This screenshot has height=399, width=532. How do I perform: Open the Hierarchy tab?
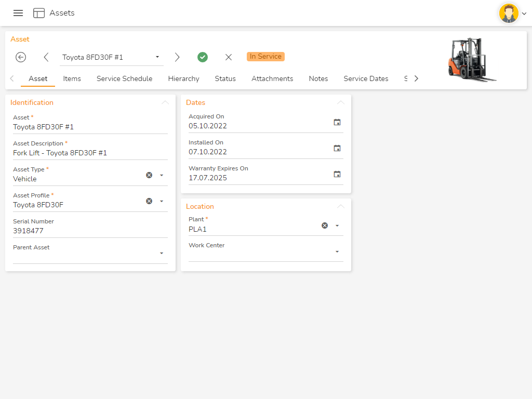[183, 79]
